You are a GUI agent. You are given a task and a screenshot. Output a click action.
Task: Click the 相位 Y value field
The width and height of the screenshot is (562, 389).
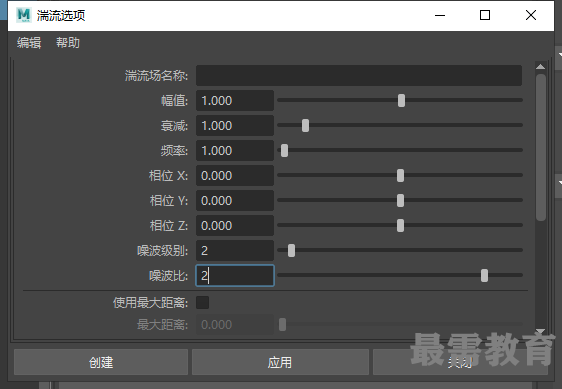[235, 200]
